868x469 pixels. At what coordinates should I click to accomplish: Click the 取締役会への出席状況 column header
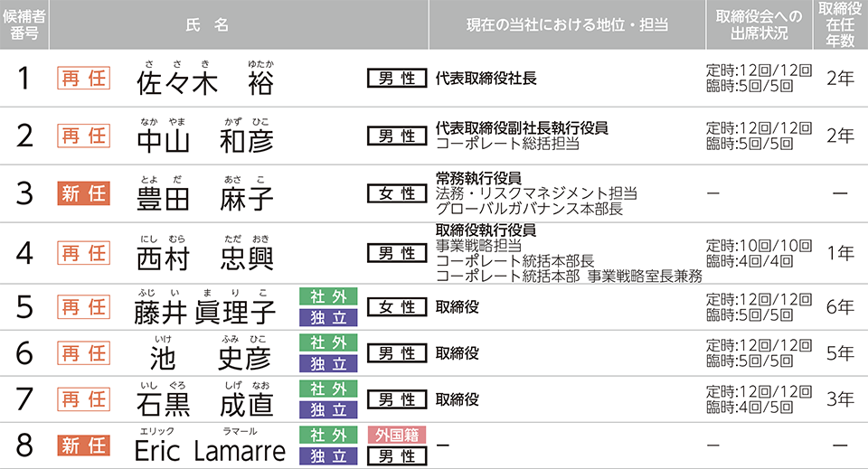[x=758, y=24]
